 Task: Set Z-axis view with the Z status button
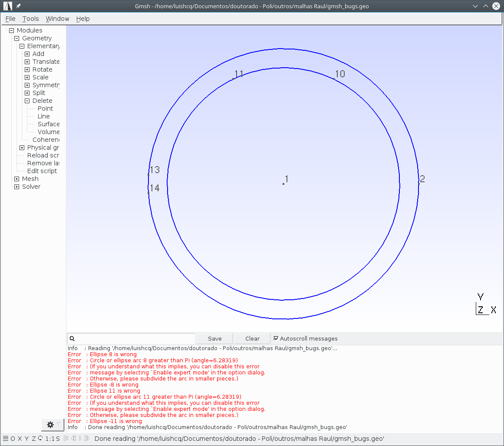pos(34,439)
